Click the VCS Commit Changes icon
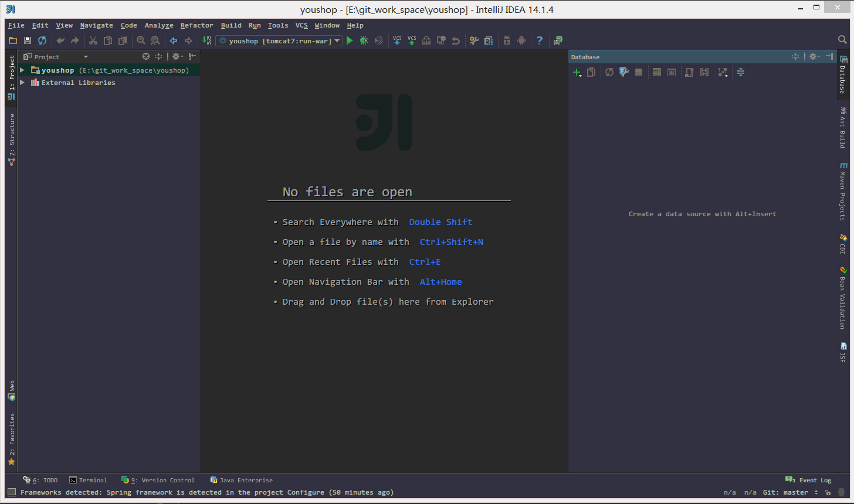This screenshot has height=504, width=854. [x=412, y=40]
